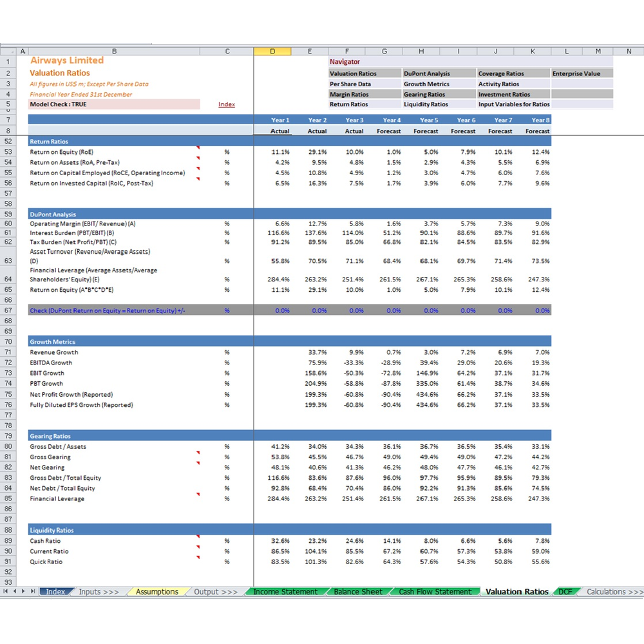
Task: Select Year 4 RoE cell showing 1.0%
Action: [384, 152]
